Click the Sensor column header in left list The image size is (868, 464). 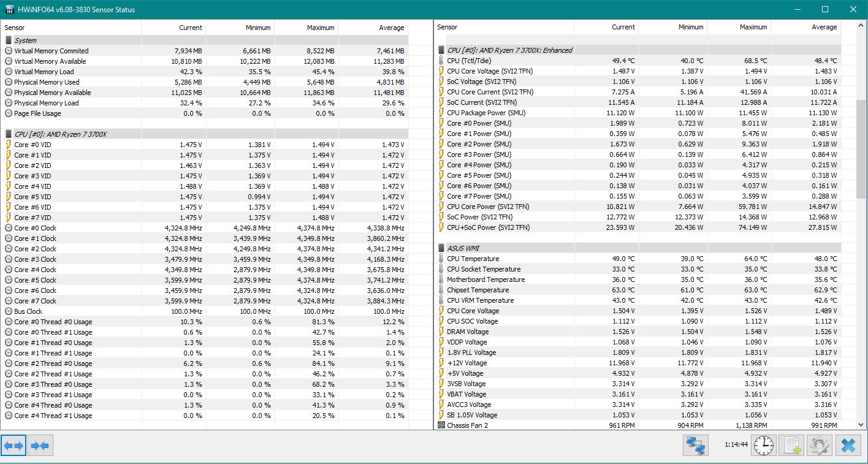(70, 28)
